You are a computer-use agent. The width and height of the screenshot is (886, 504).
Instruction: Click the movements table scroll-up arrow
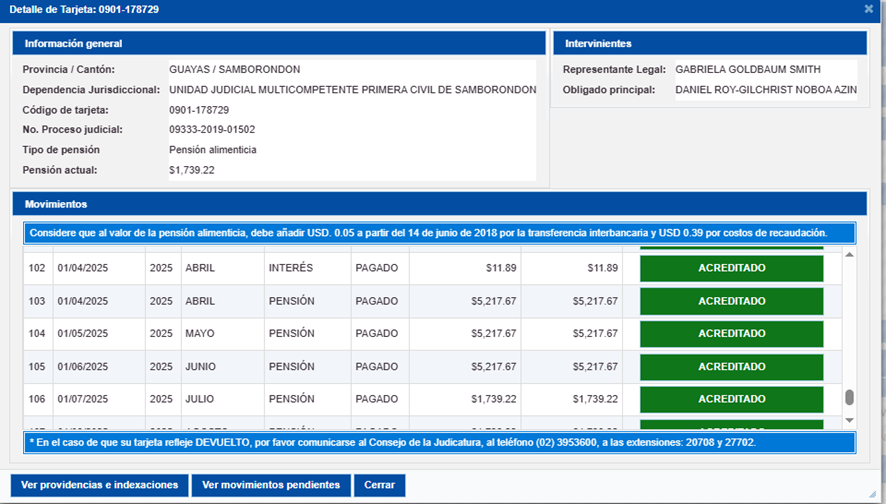coord(850,255)
